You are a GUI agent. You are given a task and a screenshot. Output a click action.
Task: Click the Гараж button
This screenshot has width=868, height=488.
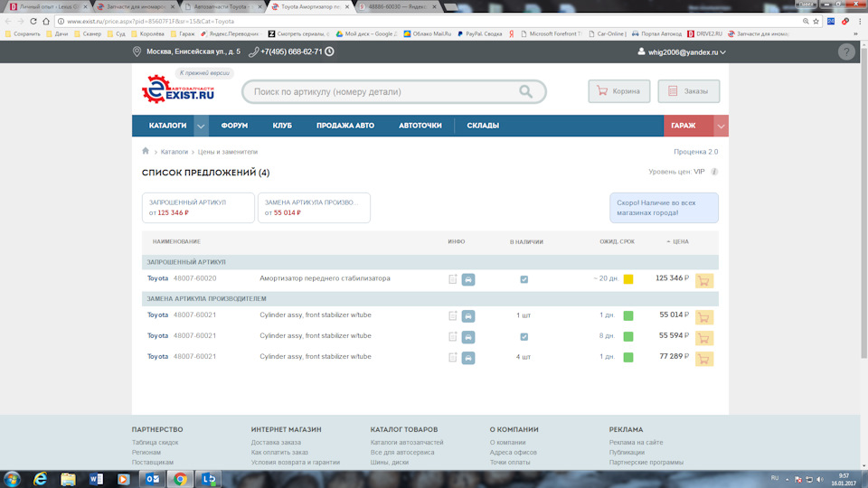coord(689,126)
